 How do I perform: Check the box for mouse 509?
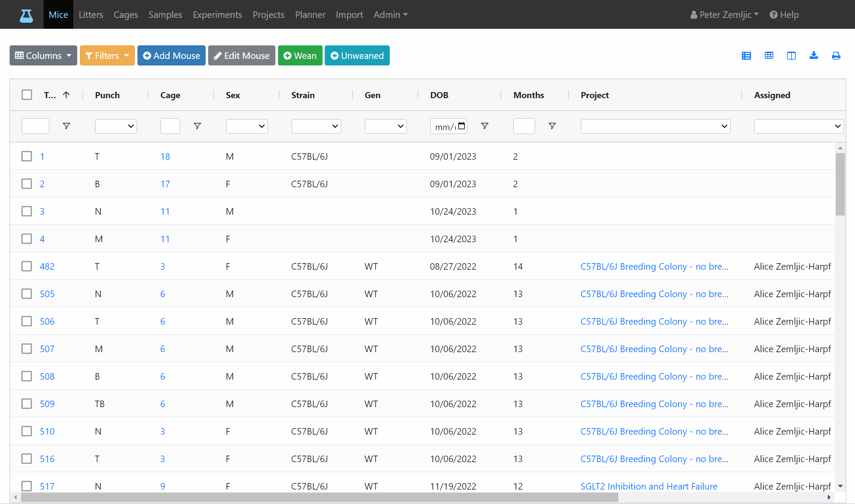(27, 404)
